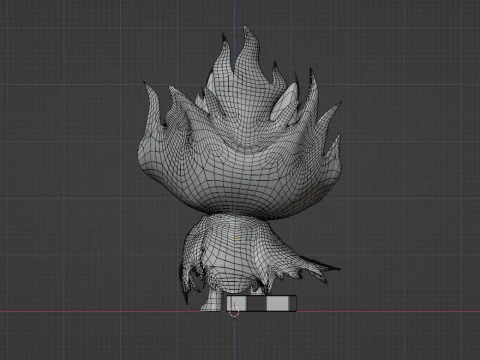The width and height of the screenshot is (480, 360).
Task: Select the checkered base block
Action: 262,303
